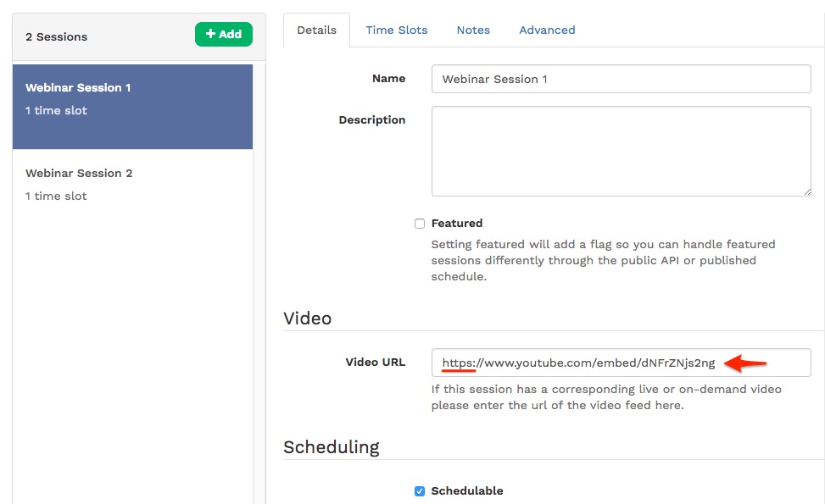
Task: Click the plus icon inside the Add button
Action: 212,34
